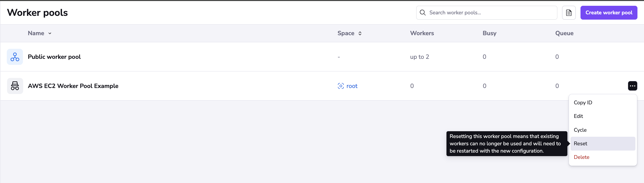Click Reset in the context menu
This screenshot has width=644, height=183.
[580, 144]
